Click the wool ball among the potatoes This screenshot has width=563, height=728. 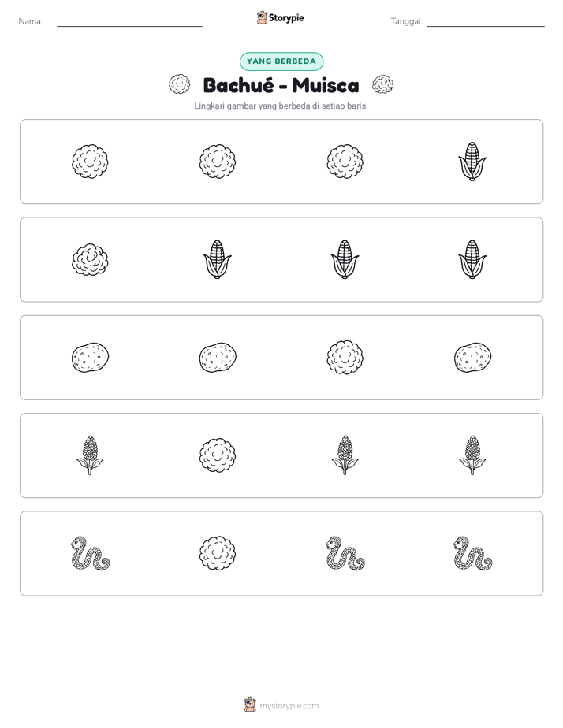point(345,358)
